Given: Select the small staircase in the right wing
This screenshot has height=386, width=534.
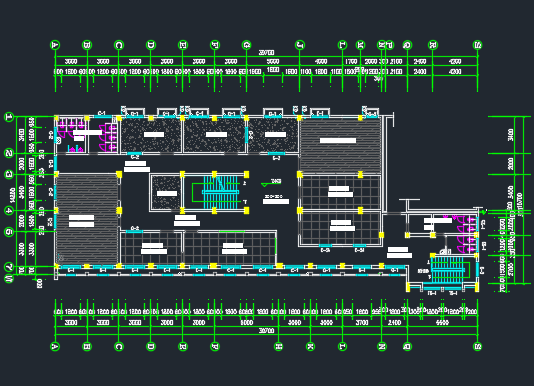Looking at the screenshot, I should (448, 270).
